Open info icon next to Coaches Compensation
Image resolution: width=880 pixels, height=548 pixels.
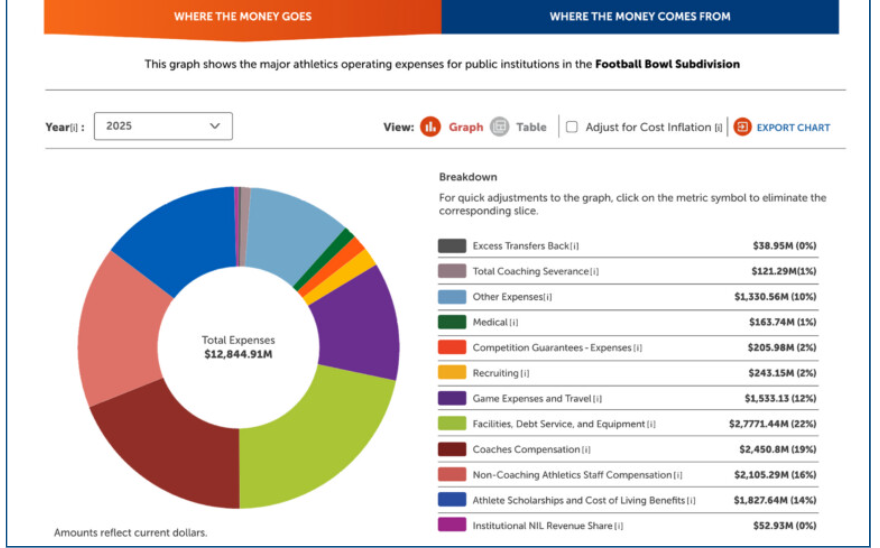click(x=586, y=450)
